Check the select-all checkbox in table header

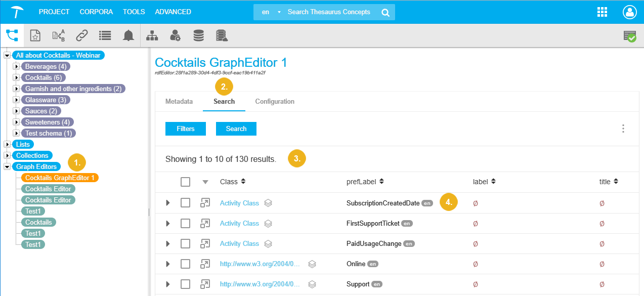tap(186, 182)
